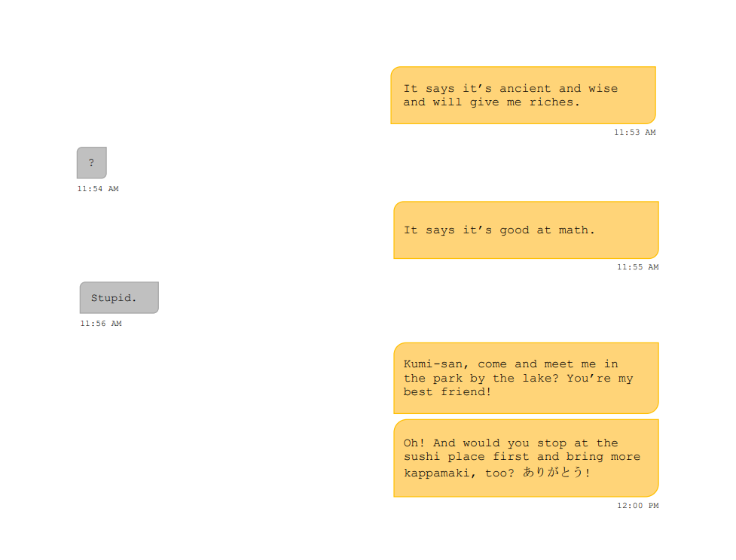Viewport: 736px width, 560px height.
Task: Click the 11:54 AM timestamp
Action: point(98,188)
